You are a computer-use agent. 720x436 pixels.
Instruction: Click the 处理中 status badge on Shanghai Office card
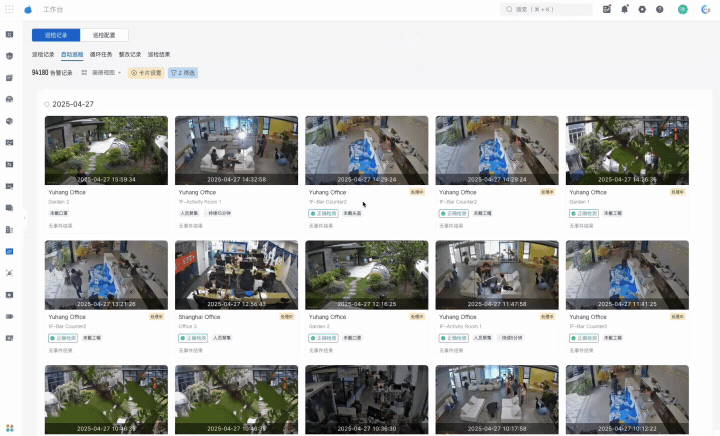[287, 317]
